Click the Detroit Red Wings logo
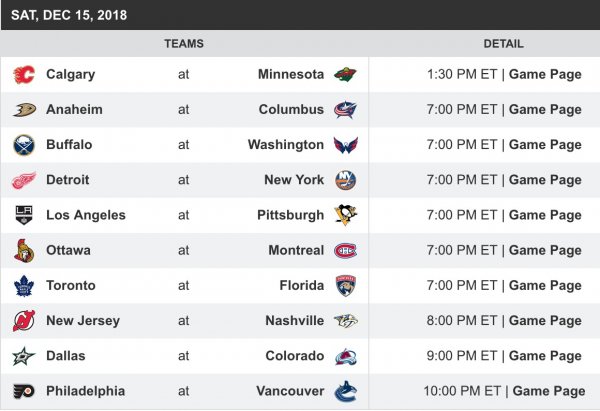 click(24, 180)
